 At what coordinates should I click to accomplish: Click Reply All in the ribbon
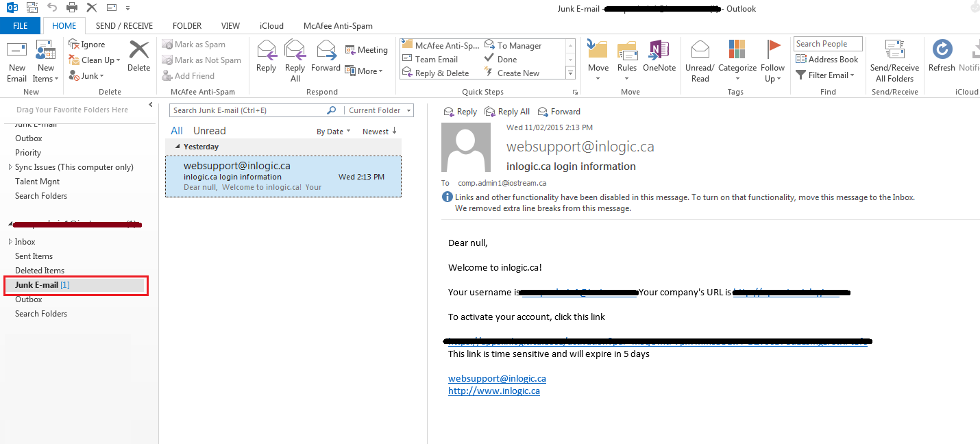tap(295, 61)
